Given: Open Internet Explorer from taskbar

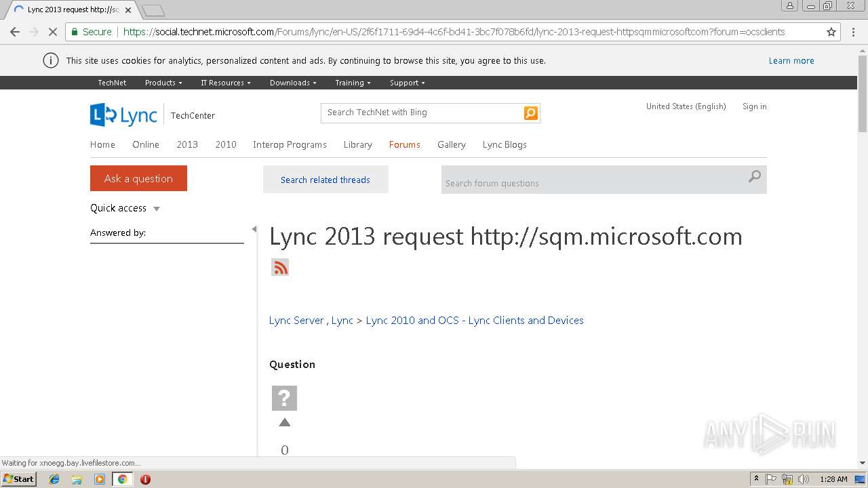Looking at the screenshot, I should click(54, 479).
